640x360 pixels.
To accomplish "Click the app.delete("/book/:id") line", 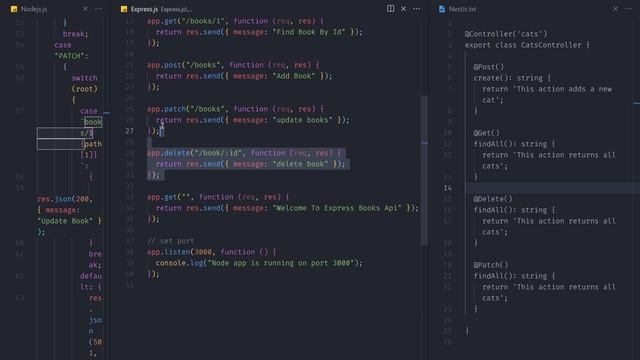I will click(x=244, y=153).
